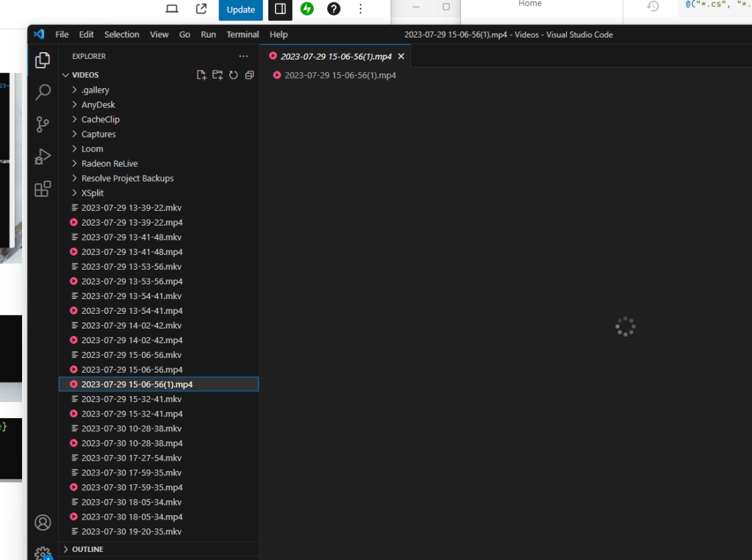Click the Update button
The image size is (752, 560).
coord(241,10)
